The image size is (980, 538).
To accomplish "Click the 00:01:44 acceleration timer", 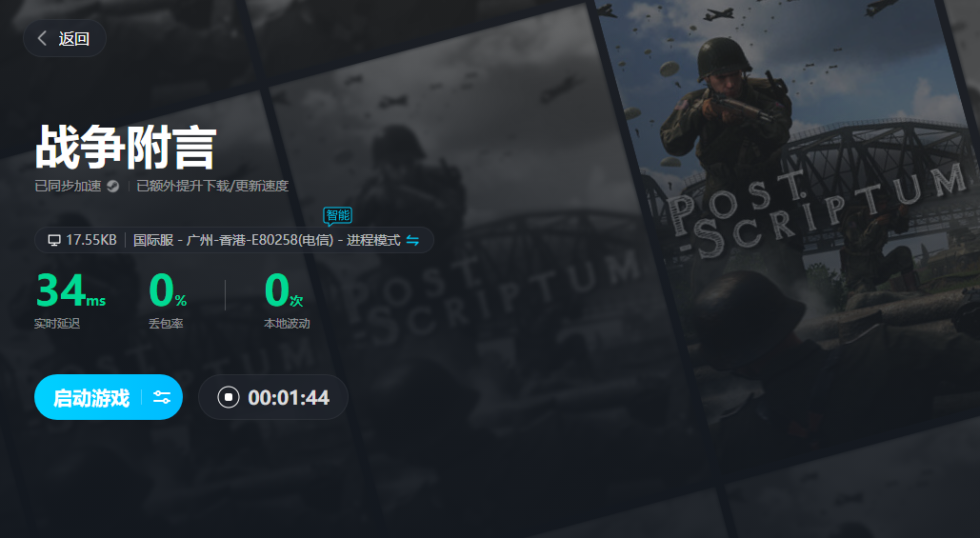I will click(288, 397).
